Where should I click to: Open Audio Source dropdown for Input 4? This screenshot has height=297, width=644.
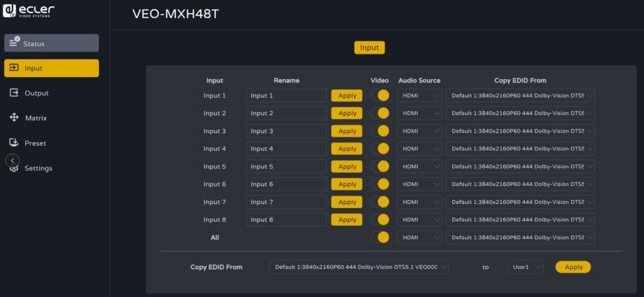(x=419, y=149)
